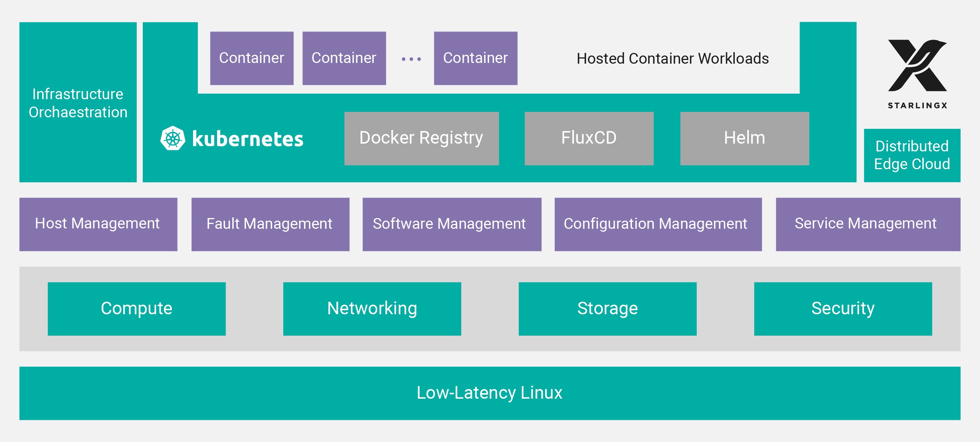Viewport: 980px width, 442px height.
Task: Select the rightmost Container box
Action: point(475,58)
